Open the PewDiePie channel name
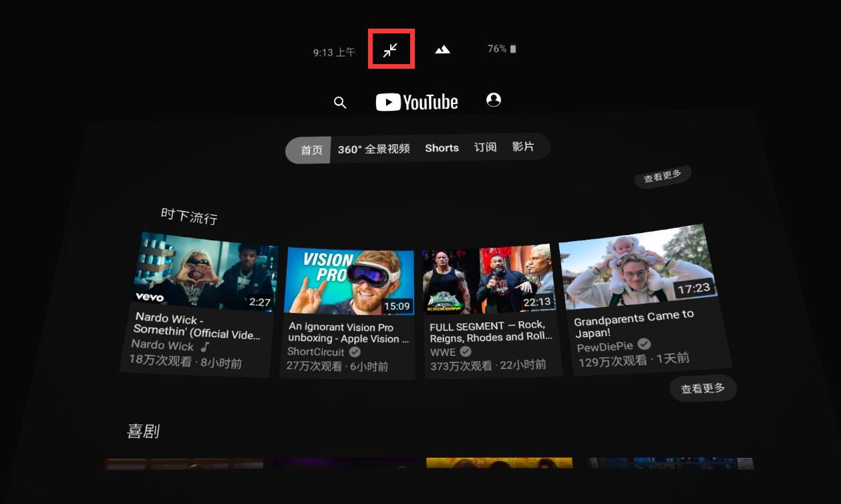 coord(605,346)
